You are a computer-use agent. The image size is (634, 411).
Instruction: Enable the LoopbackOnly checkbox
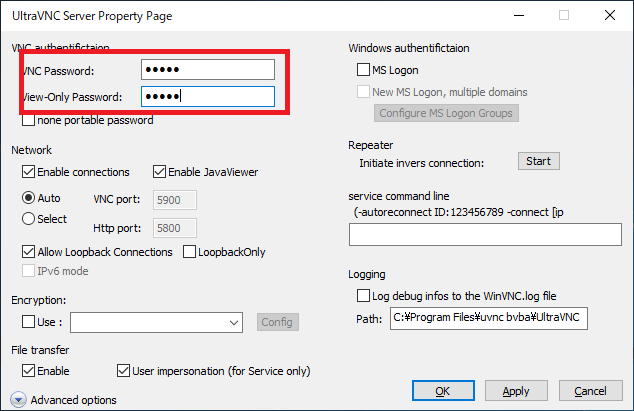(x=189, y=252)
